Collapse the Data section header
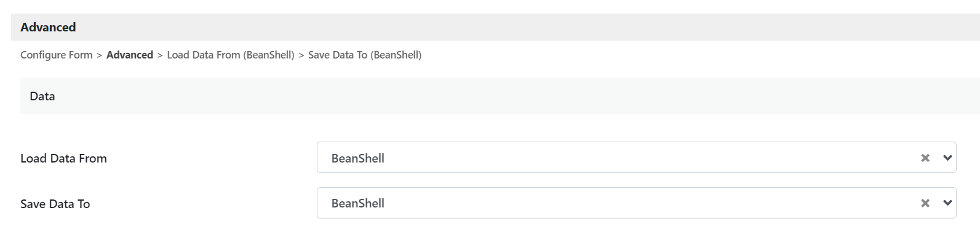The image size is (980, 237). click(500, 96)
